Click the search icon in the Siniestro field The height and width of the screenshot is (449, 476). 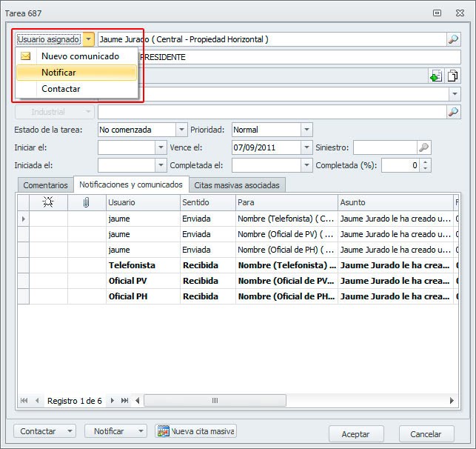click(423, 147)
